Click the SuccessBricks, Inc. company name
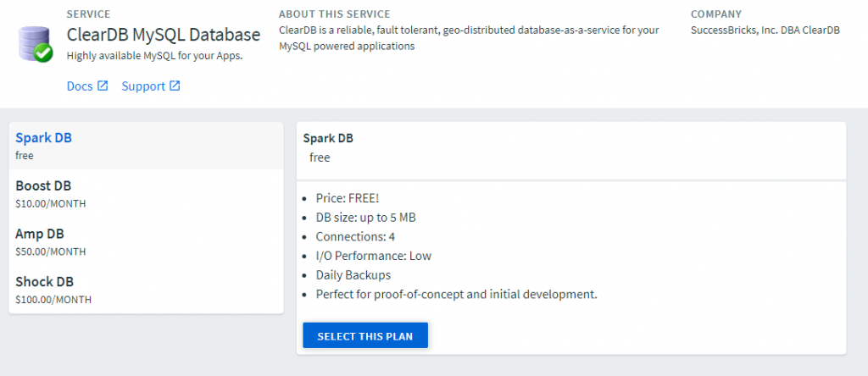Image resolution: width=868 pixels, height=376 pixels. point(765,30)
